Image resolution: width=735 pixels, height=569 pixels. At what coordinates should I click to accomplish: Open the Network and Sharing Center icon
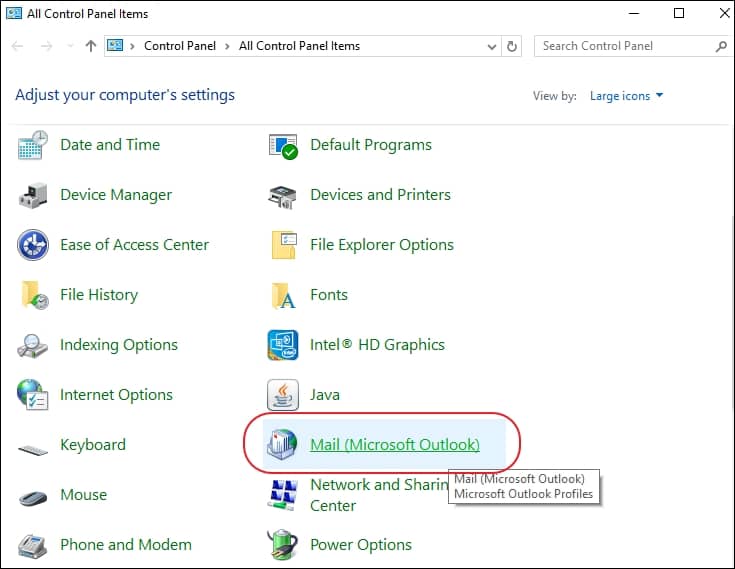coord(283,495)
